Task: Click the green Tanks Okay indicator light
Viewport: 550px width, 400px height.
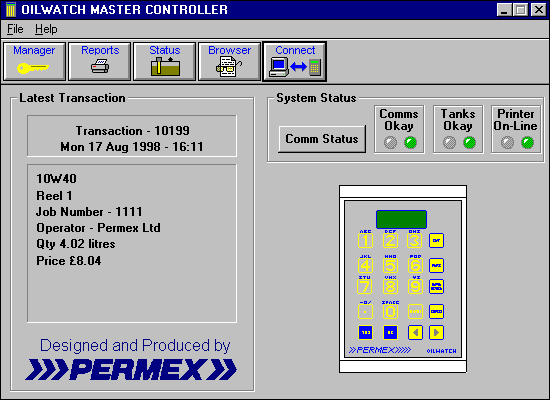Action: tap(469, 142)
